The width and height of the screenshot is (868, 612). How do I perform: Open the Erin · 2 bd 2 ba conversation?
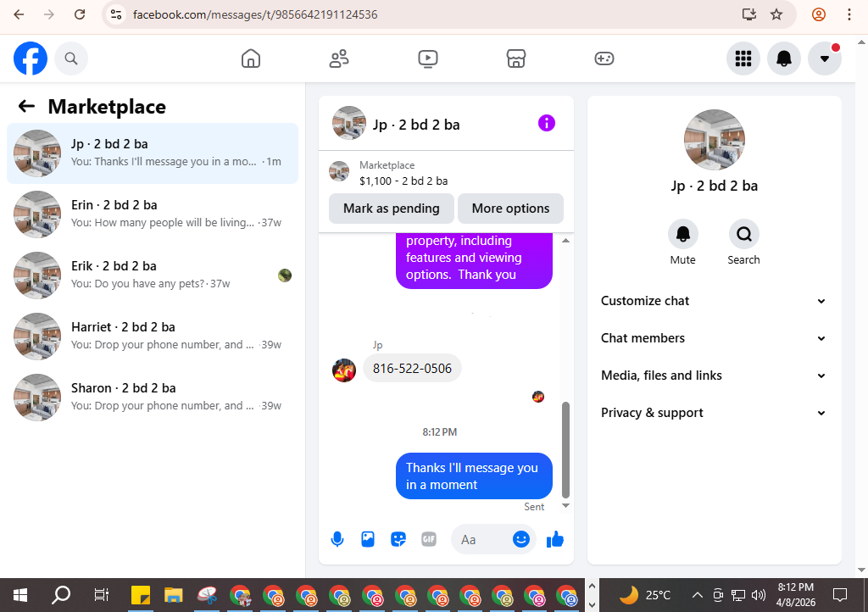[x=153, y=214]
